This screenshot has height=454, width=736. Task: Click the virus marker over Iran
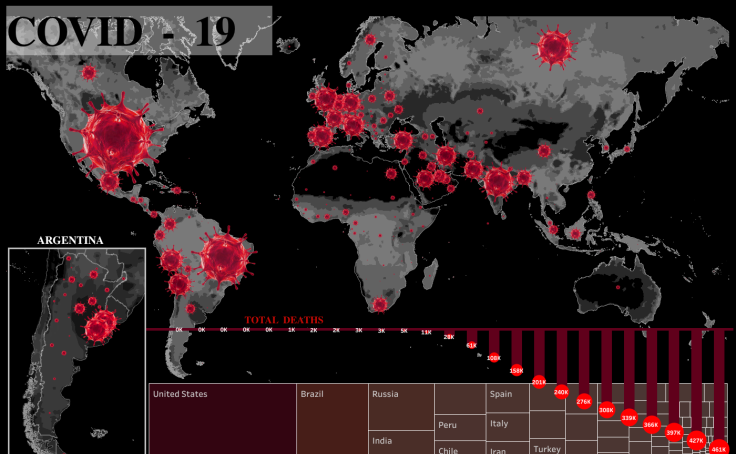click(x=445, y=156)
